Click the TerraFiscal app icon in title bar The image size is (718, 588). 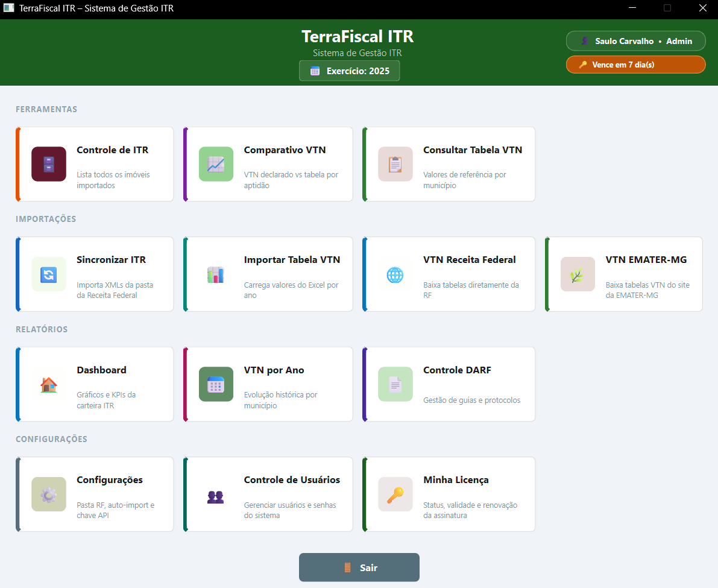pos(8,8)
